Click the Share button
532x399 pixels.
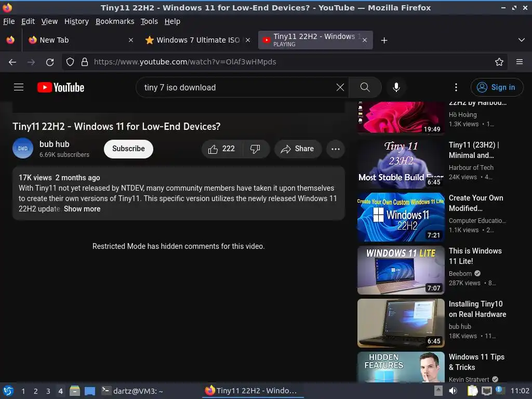click(298, 149)
